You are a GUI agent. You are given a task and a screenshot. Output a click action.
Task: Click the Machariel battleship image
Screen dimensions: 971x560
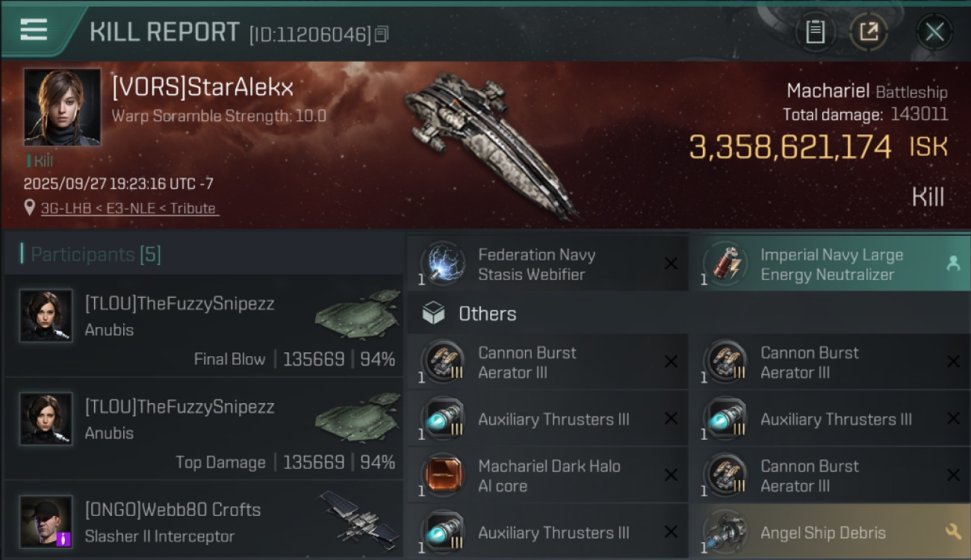pyautogui.click(x=491, y=143)
